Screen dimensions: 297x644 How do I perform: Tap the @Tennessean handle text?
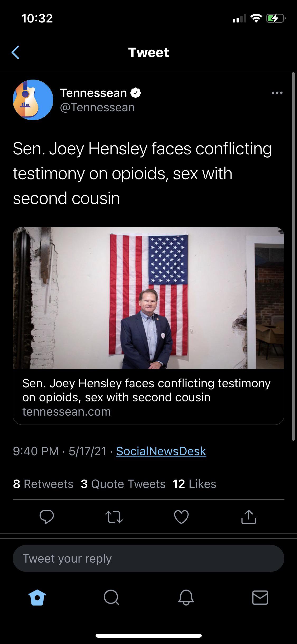pos(98,107)
